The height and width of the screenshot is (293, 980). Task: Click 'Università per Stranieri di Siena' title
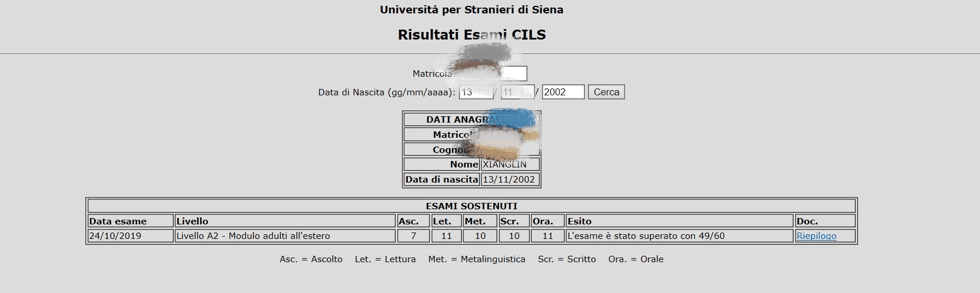pyautogui.click(x=472, y=10)
